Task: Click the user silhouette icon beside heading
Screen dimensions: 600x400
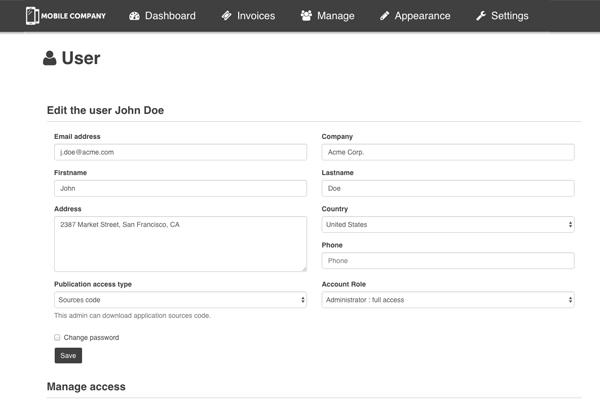Action: tap(50, 59)
